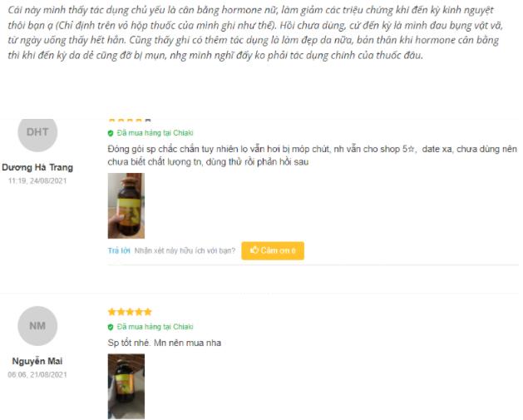The width and height of the screenshot is (523, 420).
Task: Click the thumbs-up icon in Cảm ơn button
Action: tap(254, 250)
